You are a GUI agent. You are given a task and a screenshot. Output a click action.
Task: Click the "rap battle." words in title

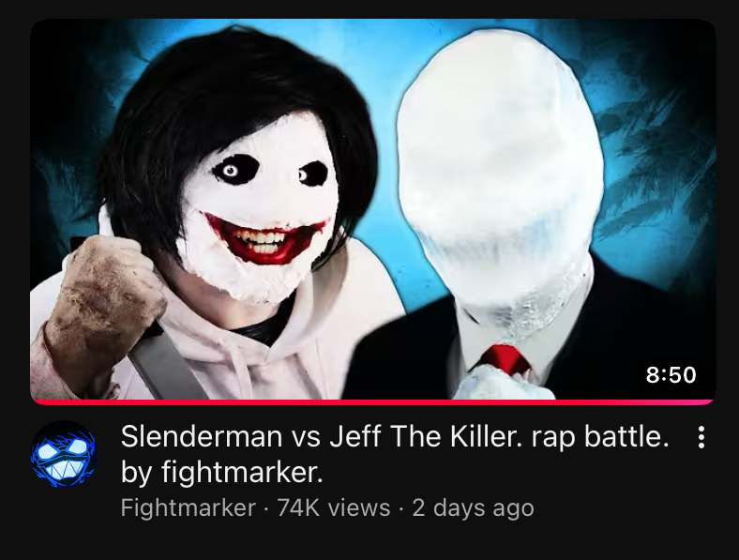click(x=600, y=436)
